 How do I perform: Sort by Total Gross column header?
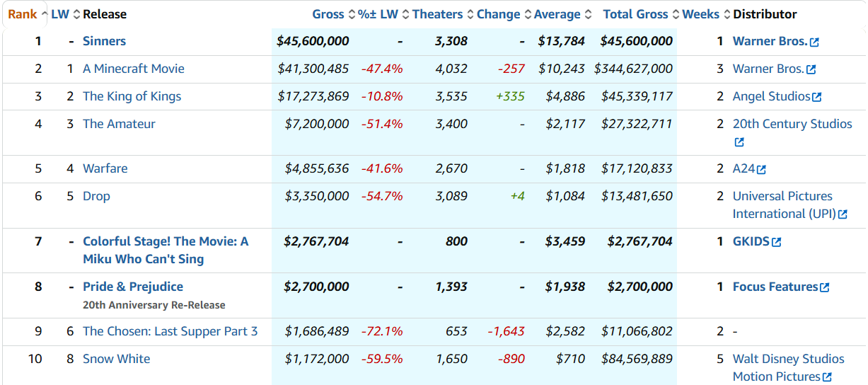coord(635,14)
